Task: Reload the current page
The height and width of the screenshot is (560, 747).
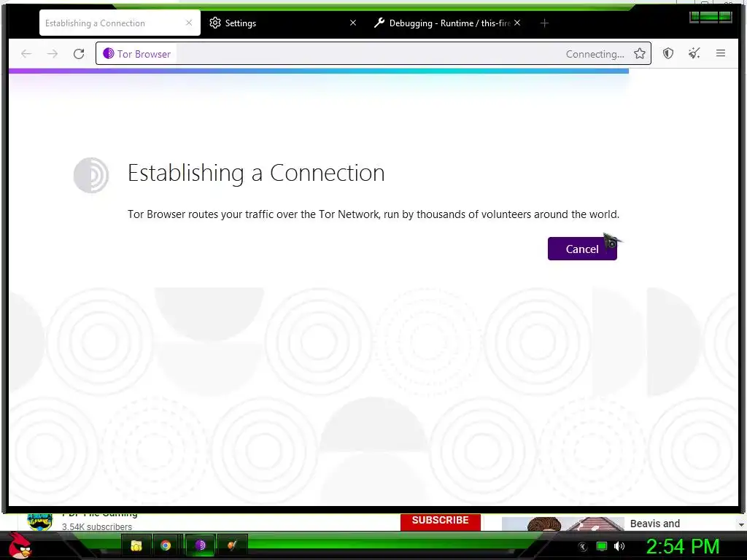Action: (79, 54)
